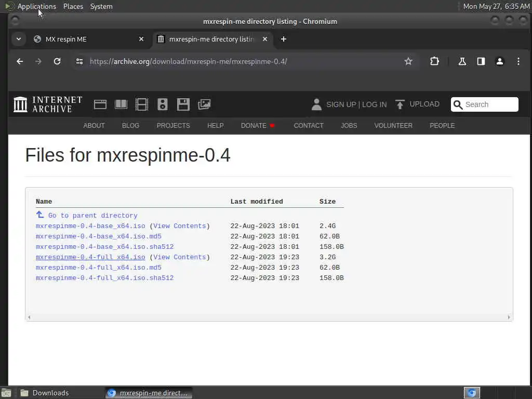Image resolution: width=532 pixels, height=399 pixels.
Task: Open the PROJECTS nav link
Action: (173, 126)
